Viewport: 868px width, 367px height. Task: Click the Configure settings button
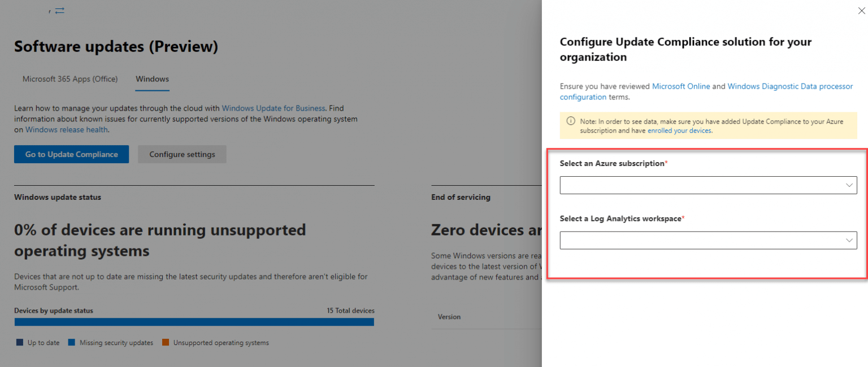[x=182, y=154]
